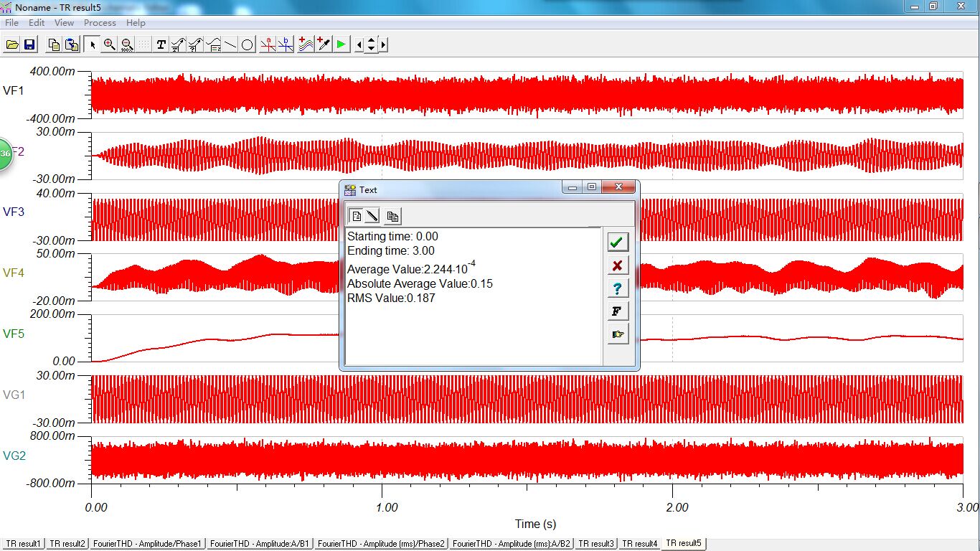The width and height of the screenshot is (980, 551).
Task: Activate measurement cursor b
Action: tap(286, 44)
